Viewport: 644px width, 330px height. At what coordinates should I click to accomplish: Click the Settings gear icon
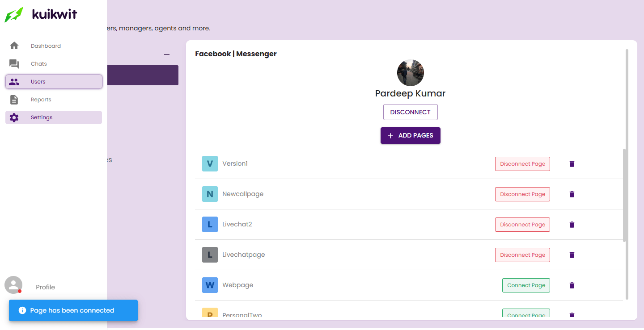pos(14,117)
